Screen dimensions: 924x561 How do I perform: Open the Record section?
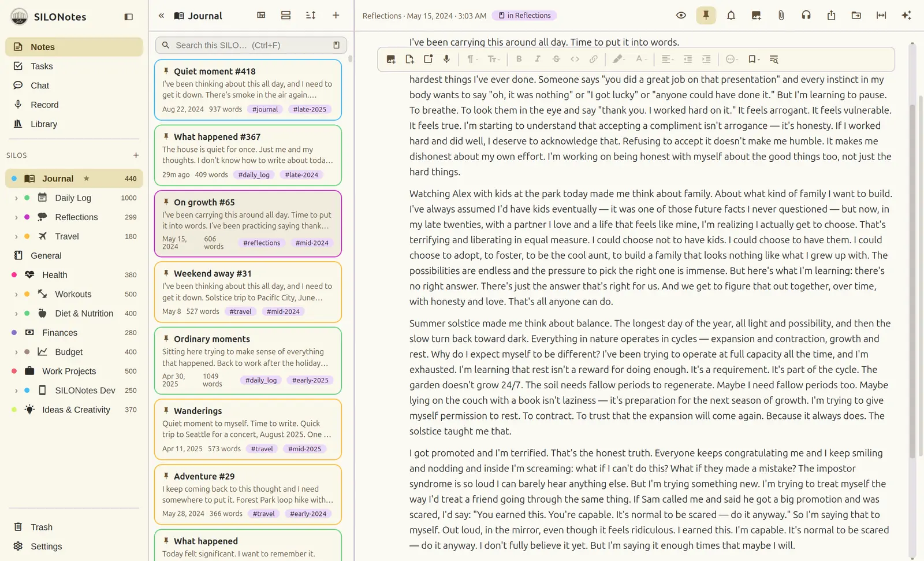click(74, 105)
